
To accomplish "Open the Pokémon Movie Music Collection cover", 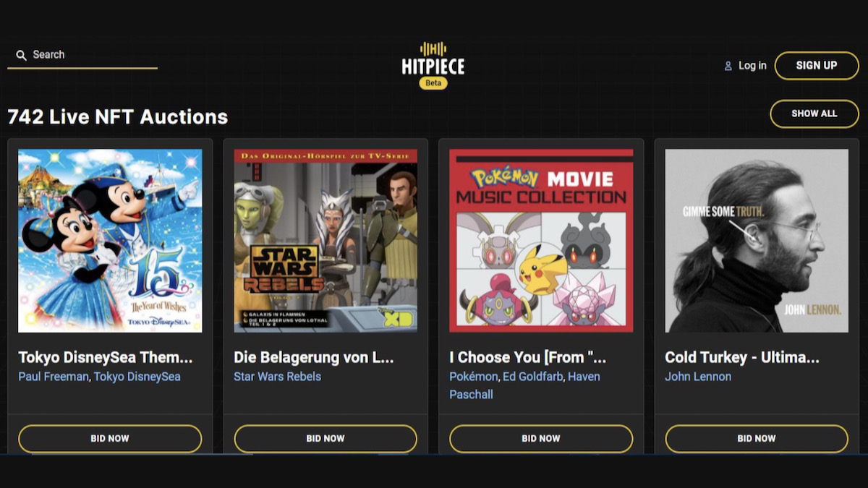I will pyautogui.click(x=541, y=241).
